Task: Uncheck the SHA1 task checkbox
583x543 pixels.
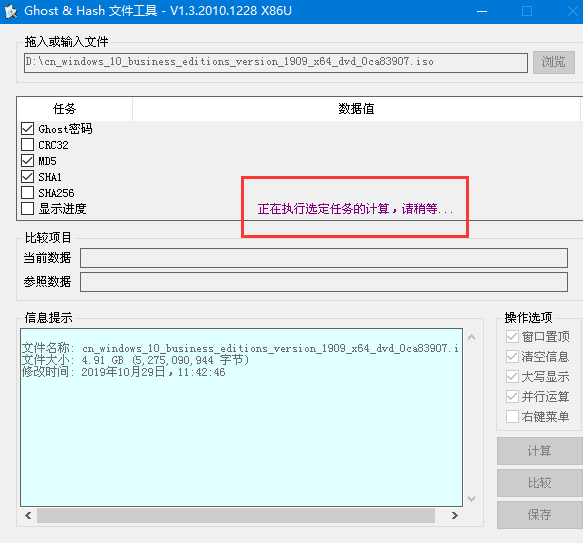Action: (28, 177)
